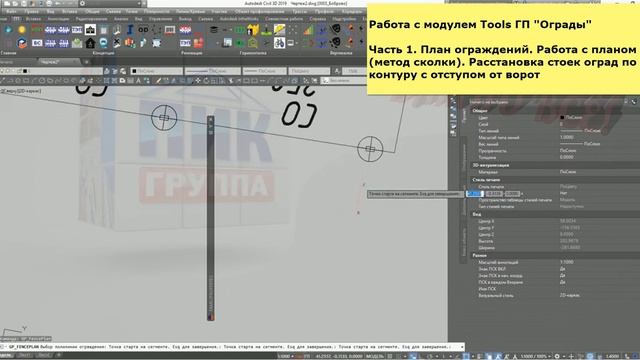
Task: Close the vertical palette in the drawing area
Action: pos(211,120)
